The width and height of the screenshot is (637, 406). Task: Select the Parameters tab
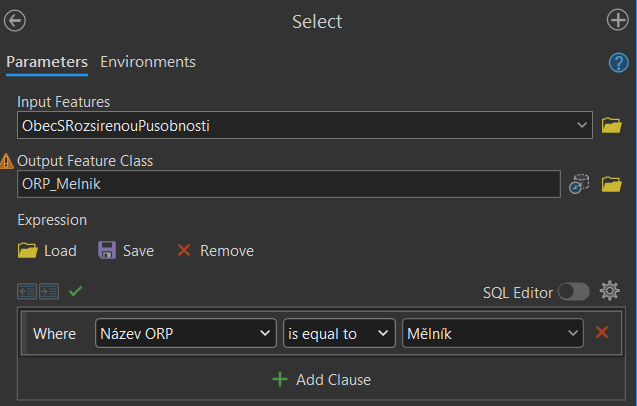coord(47,62)
